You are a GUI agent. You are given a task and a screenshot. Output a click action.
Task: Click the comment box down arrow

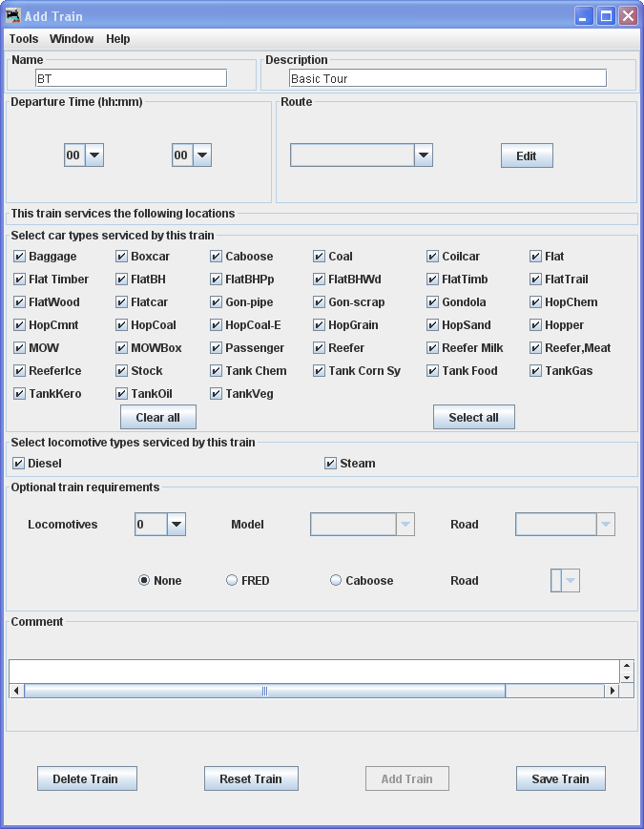pos(626,677)
